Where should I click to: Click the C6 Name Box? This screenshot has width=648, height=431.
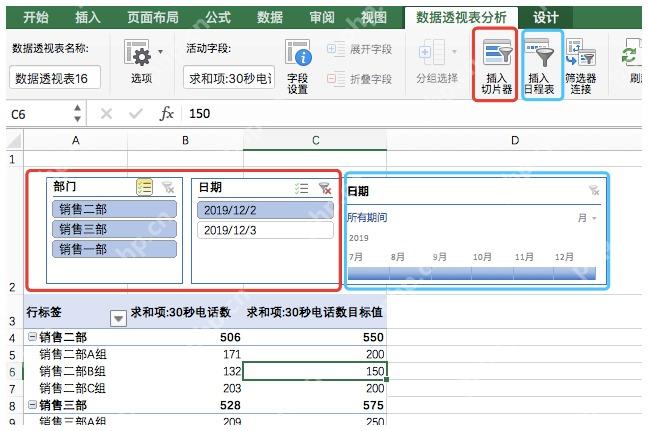[39, 114]
